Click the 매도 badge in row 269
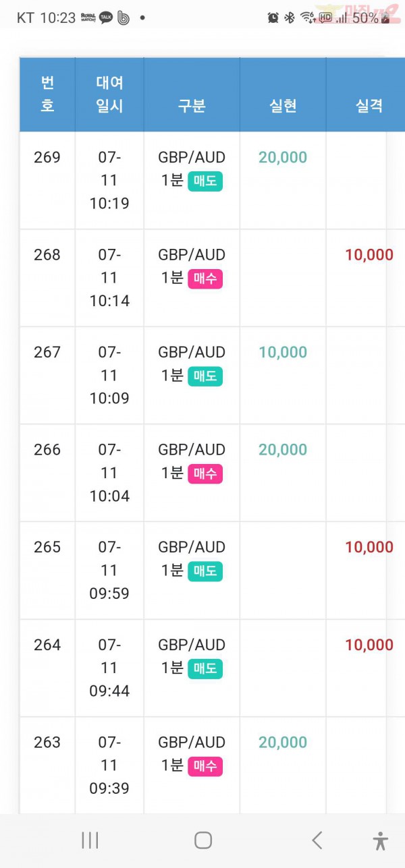Screen dimensions: 405x868 205,181
